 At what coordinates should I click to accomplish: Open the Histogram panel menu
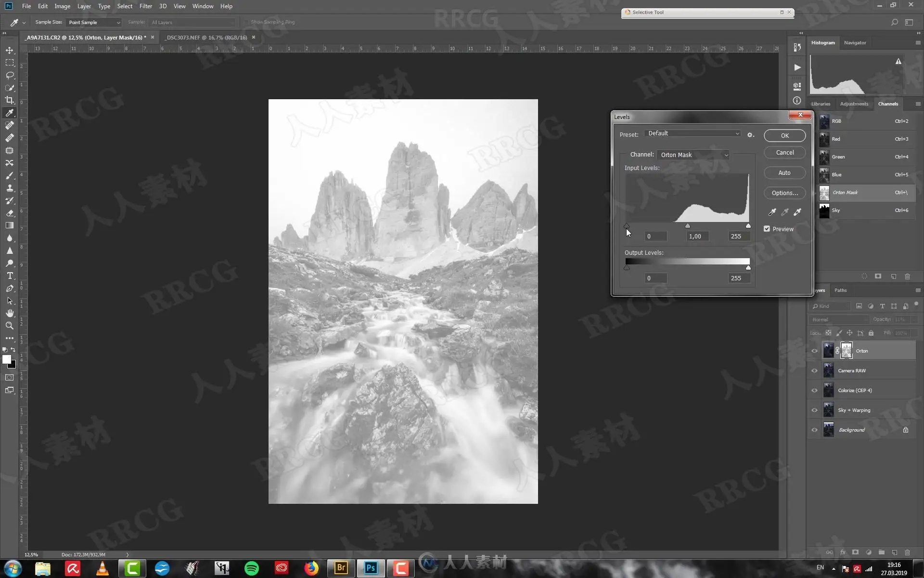coord(918,42)
